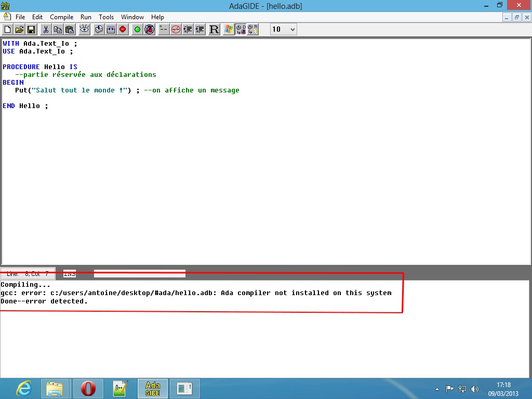532x399 pixels.
Task: Save the file with the floppy disk icon
Action: tap(31, 30)
